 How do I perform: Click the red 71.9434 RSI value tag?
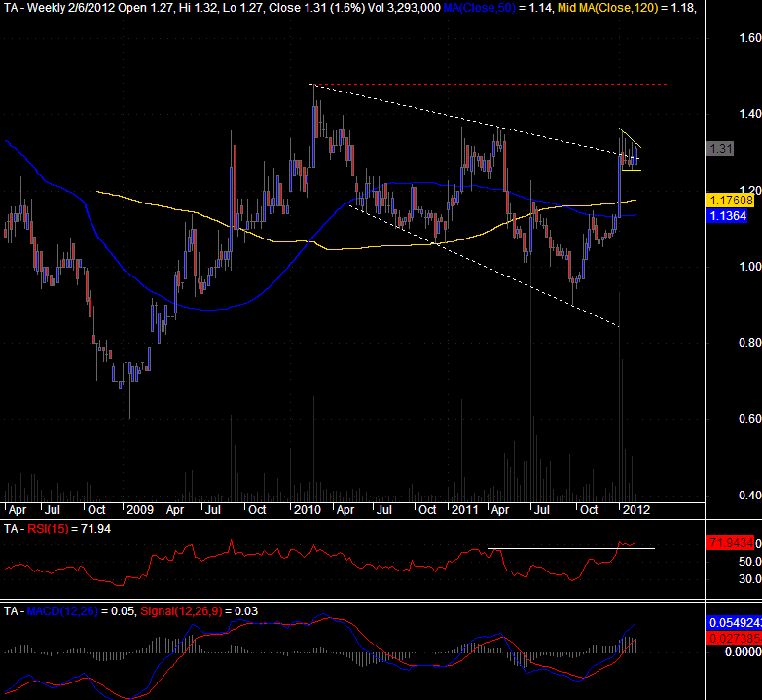pyautogui.click(x=730, y=543)
